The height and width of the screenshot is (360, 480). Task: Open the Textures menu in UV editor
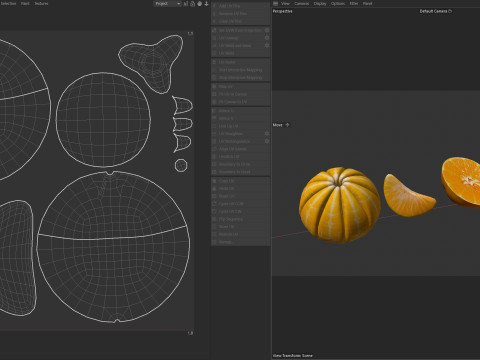coord(41,4)
